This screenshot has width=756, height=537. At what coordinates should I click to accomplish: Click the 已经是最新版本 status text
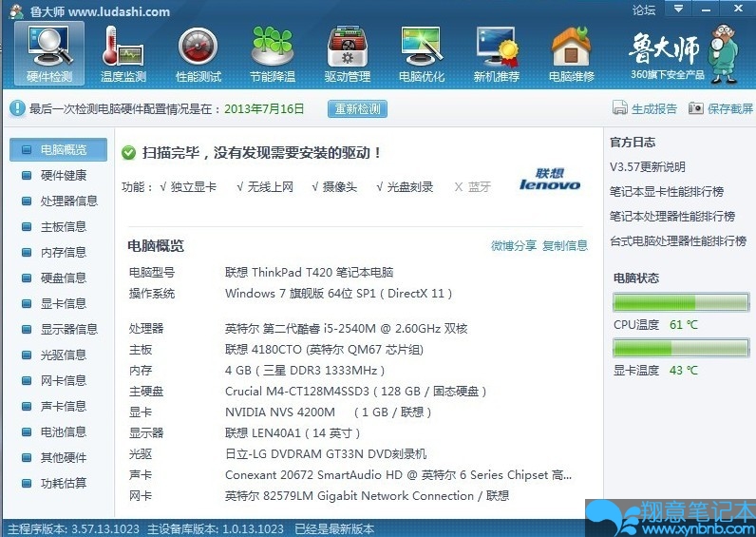[x=334, y=528]
